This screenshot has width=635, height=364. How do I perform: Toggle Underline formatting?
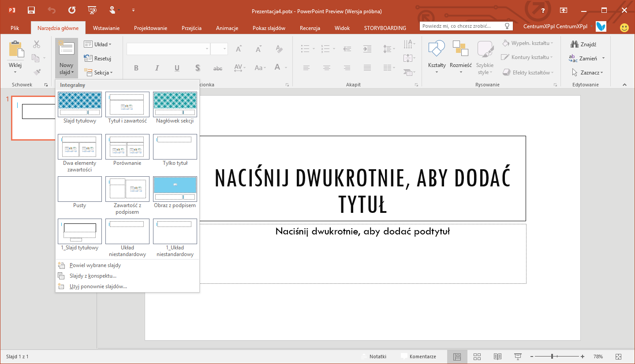[177, 68]
